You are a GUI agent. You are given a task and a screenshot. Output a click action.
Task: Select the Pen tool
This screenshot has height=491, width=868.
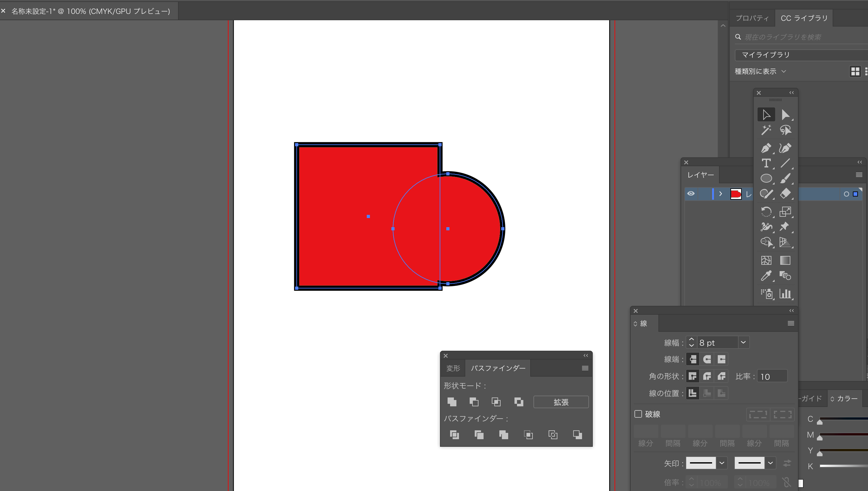click(x=766, y=148)
